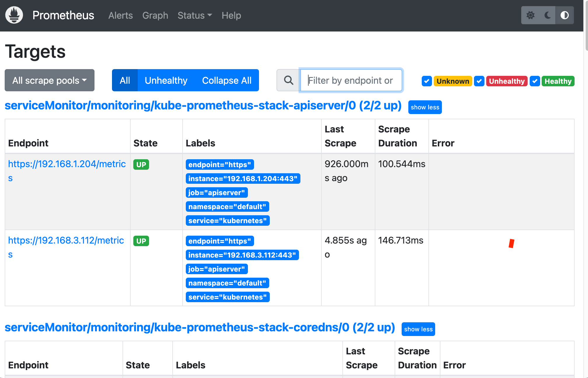
Task: Uncheck the Unknown state filter checkbox
Action: (x=427, y=81)
